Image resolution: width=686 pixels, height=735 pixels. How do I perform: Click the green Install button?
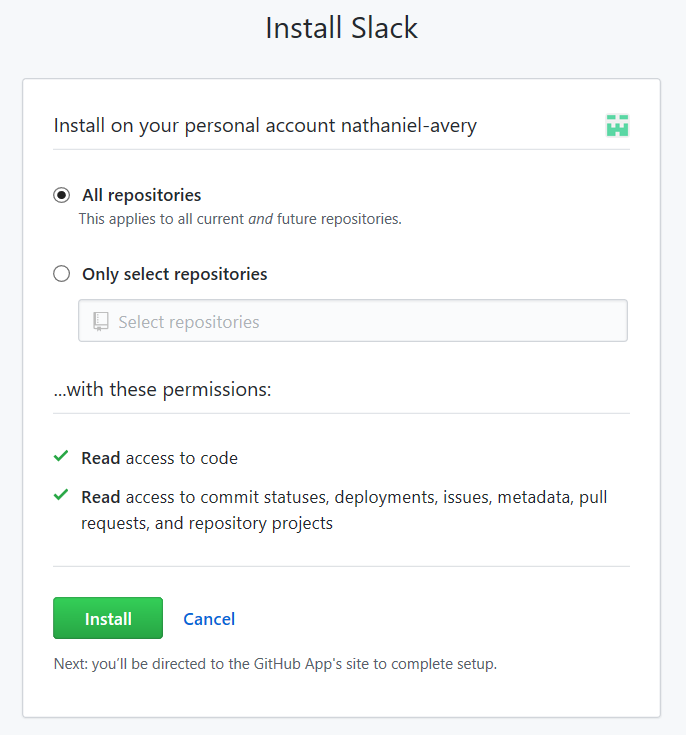pos(108,618)
